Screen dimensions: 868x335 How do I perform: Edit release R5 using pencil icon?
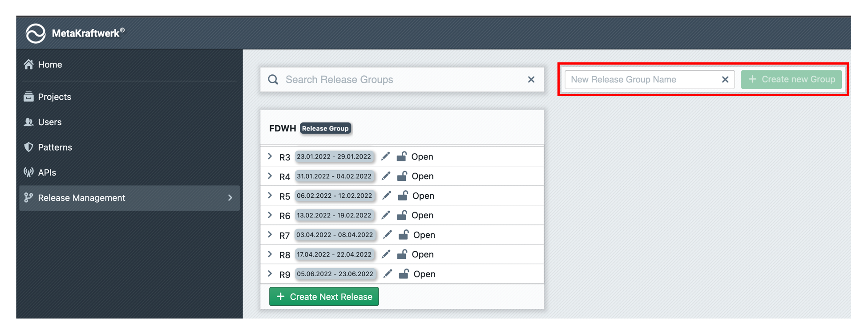click(387, 196)
